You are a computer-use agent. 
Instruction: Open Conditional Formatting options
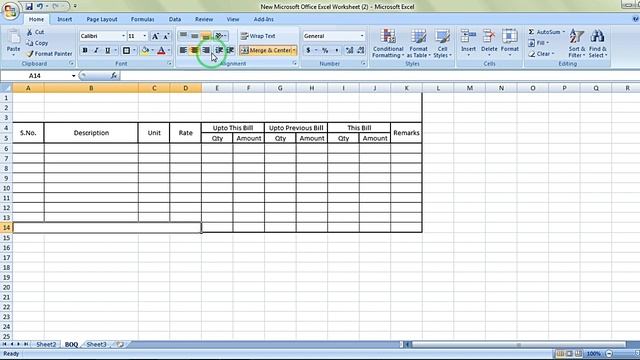[388, 43]
